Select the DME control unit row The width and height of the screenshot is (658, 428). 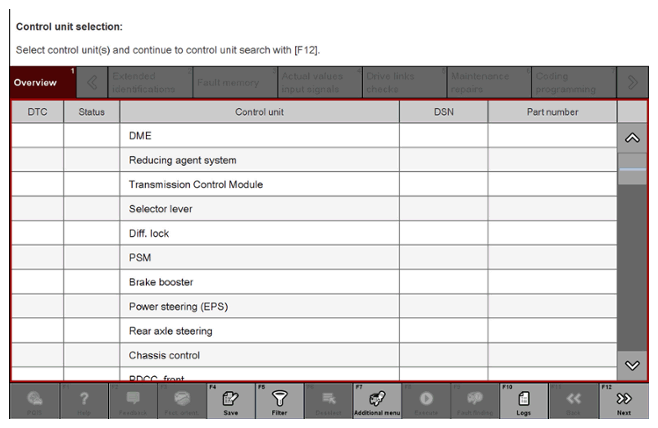(x=260, y=136)
